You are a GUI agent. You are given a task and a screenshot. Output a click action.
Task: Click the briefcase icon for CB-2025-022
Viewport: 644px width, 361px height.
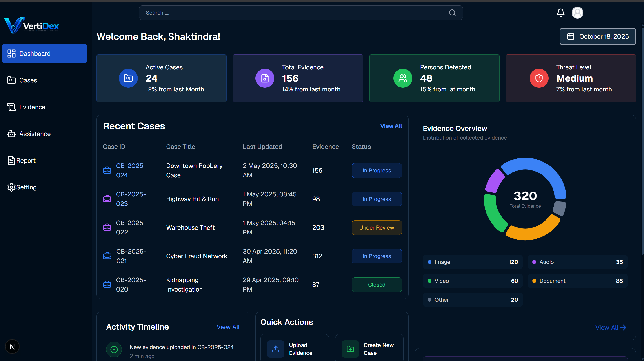(x=107, y=227)
